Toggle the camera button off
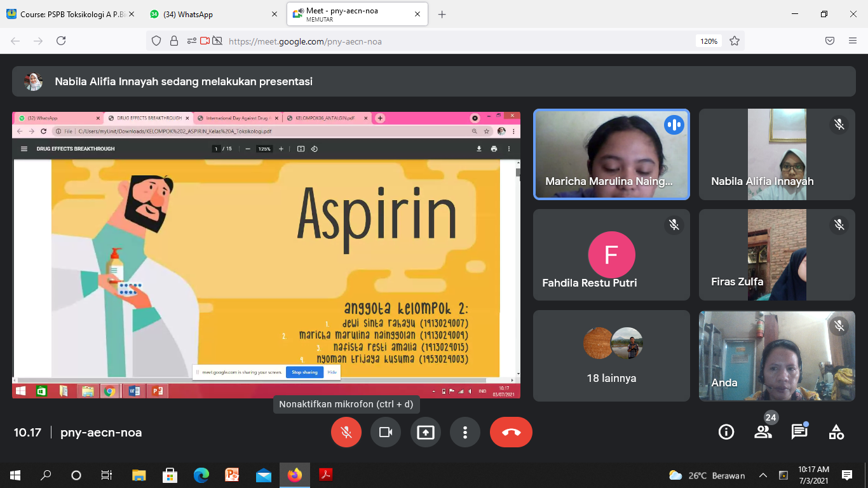 point(386,432)
